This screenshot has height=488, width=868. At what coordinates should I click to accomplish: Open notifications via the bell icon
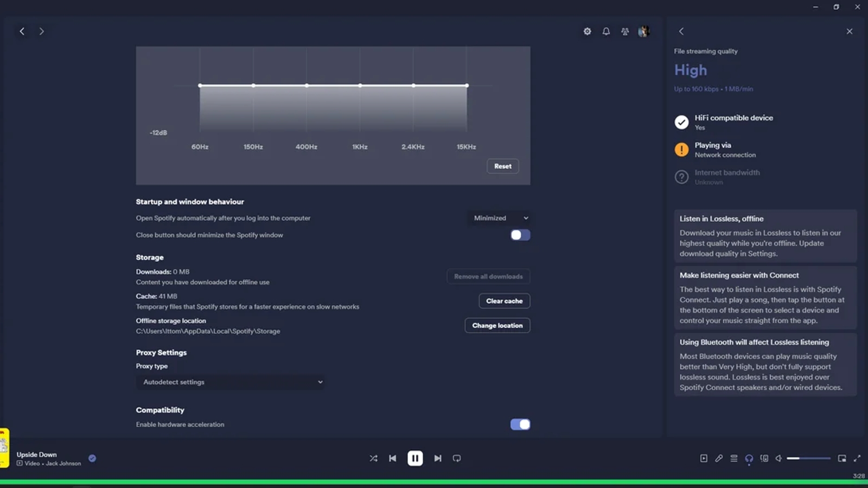click(x=606, y=31)
